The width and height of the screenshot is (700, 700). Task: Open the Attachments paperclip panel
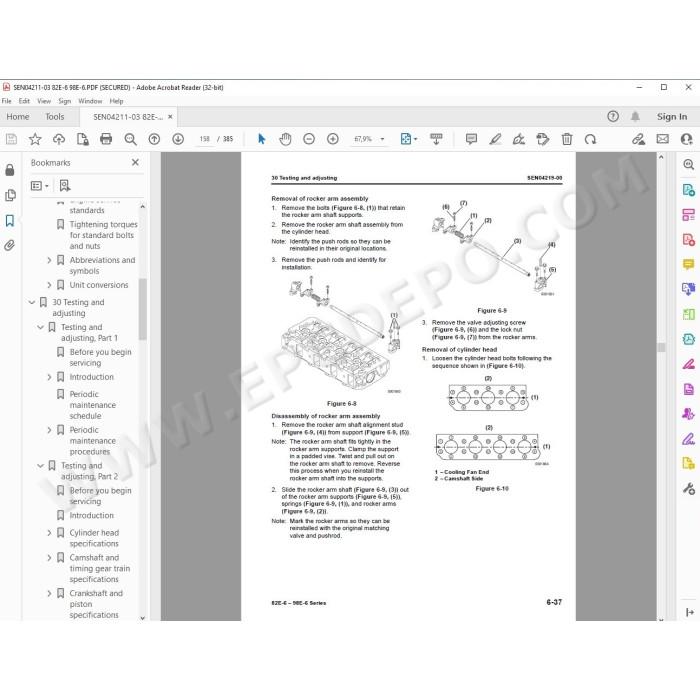tap(10, 245)
